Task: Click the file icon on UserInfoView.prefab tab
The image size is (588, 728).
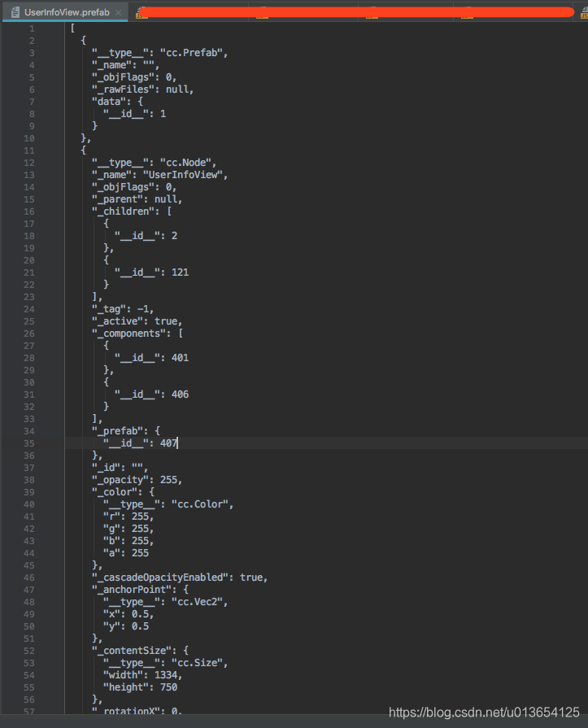Action: click(15, 12)
